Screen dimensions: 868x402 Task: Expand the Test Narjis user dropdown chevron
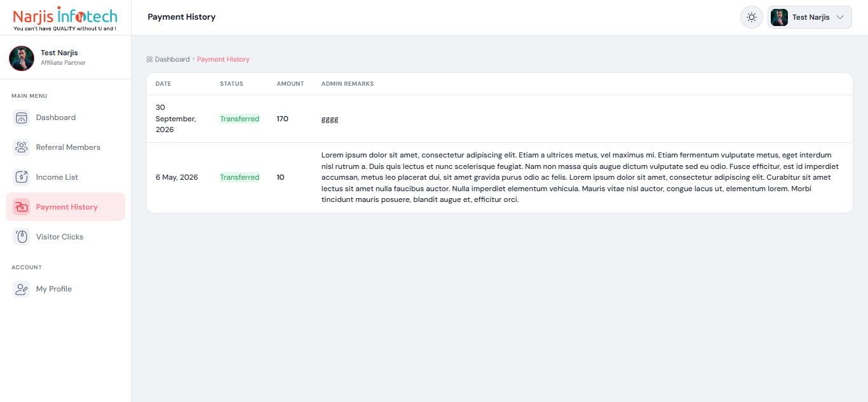click(840, 17)
